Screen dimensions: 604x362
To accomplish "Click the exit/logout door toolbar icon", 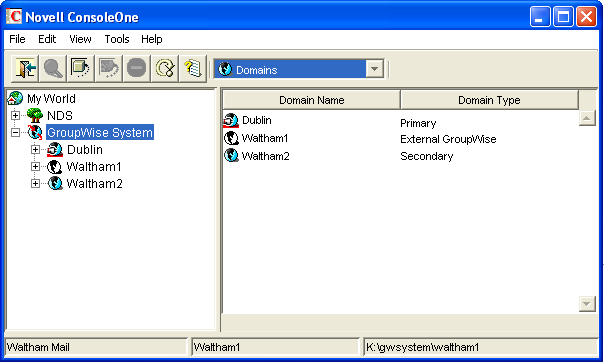I will [25, 69].
